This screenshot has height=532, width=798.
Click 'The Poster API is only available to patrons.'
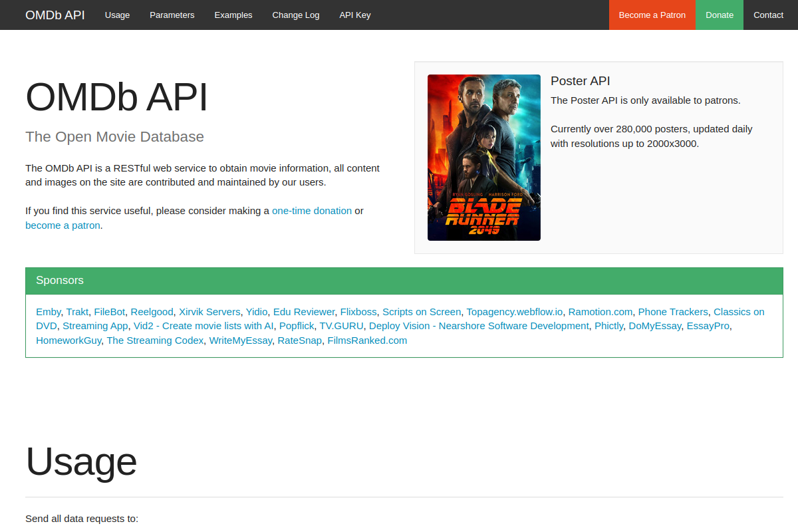click(x=646, y=100)
